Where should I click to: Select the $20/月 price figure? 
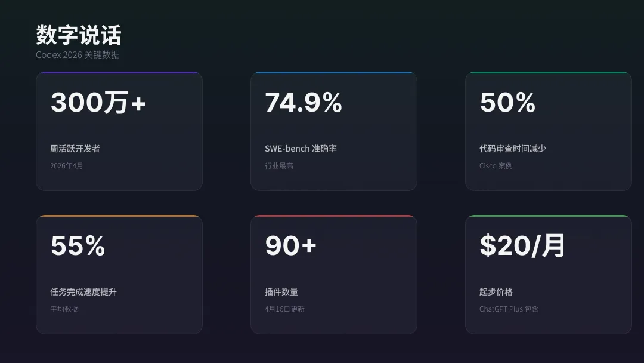(x=522, y=246)
